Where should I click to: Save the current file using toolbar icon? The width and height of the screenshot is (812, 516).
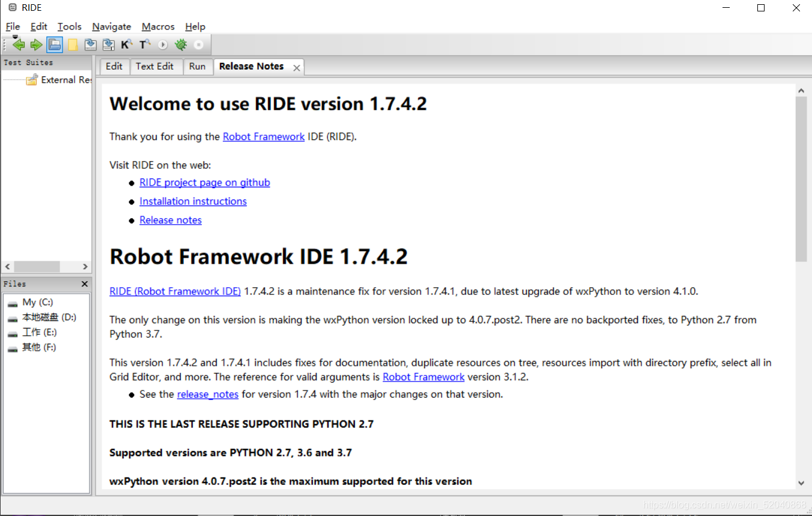pyautogui.click(x=90, y=44)
